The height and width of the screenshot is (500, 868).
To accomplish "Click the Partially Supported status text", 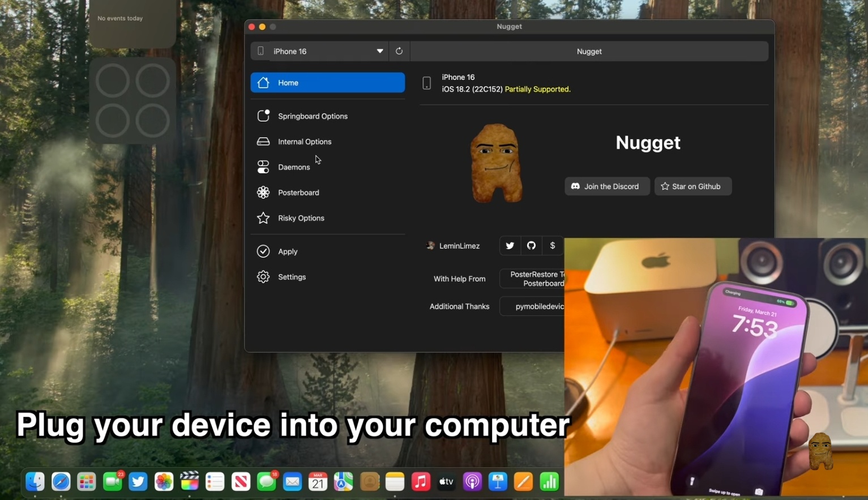I will click(x=537, y=89).
